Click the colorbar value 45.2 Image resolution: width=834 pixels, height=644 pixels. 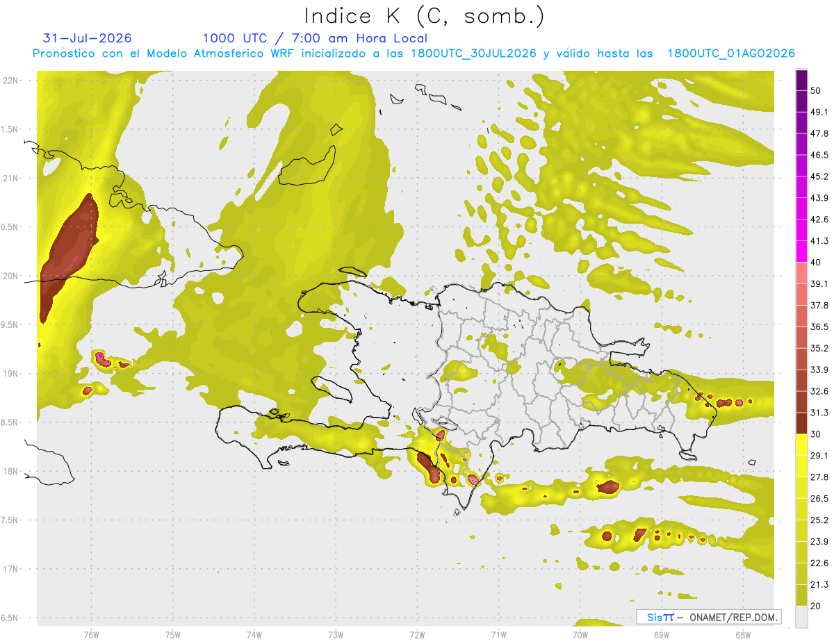pos(819,176)
